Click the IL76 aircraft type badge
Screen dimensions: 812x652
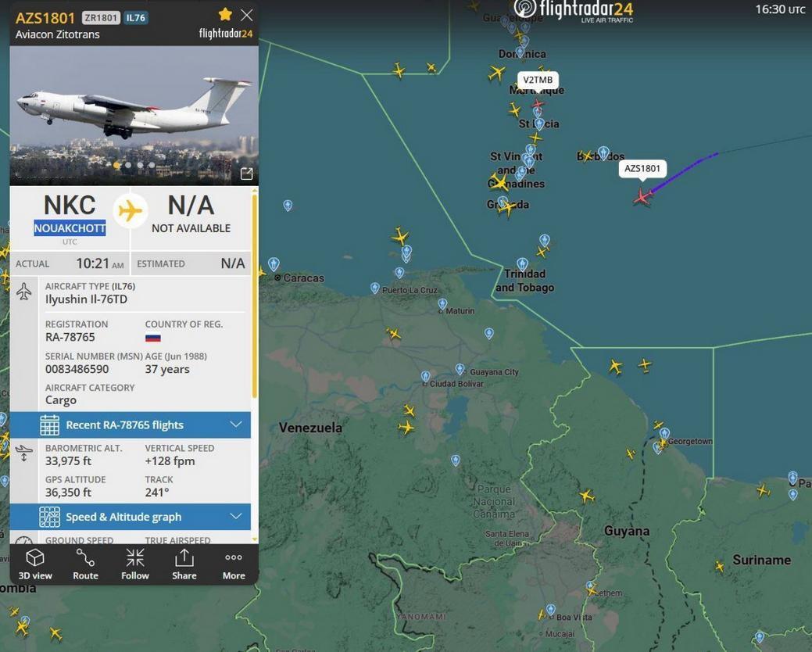136,18
